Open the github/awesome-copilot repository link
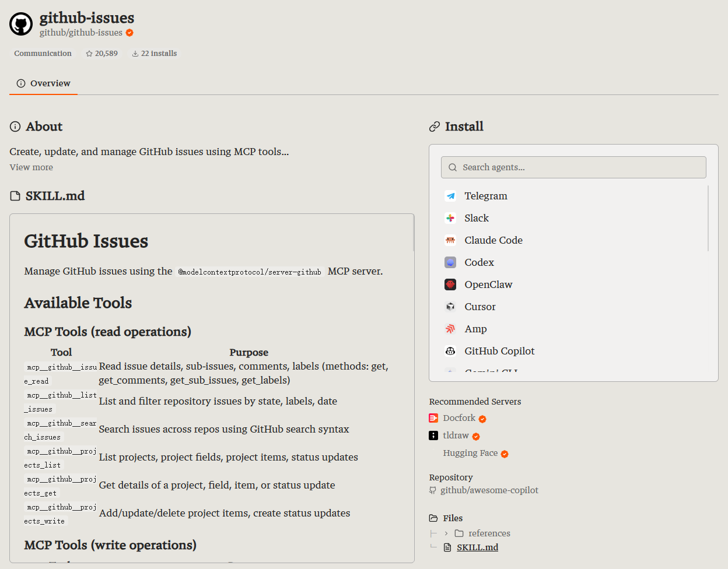This screenshot has width=728, height=569. click(x=489, y=490)
